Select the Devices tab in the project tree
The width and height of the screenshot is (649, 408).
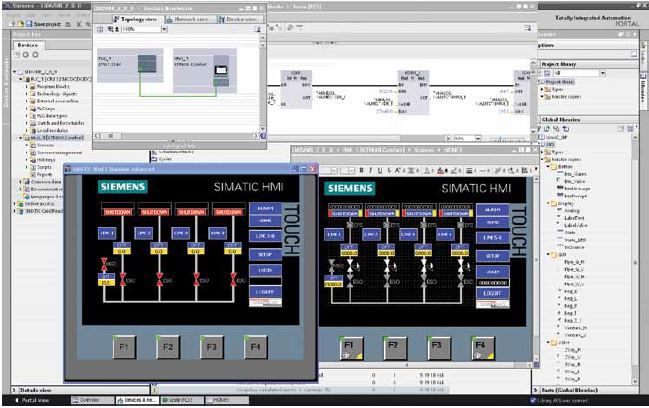[x=27, y=45]
